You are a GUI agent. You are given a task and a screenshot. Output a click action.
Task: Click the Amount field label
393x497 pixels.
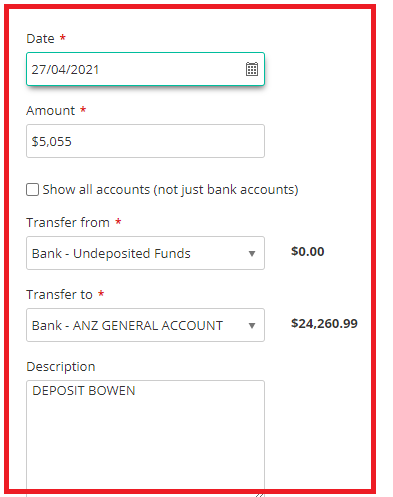tap(51, 111)
